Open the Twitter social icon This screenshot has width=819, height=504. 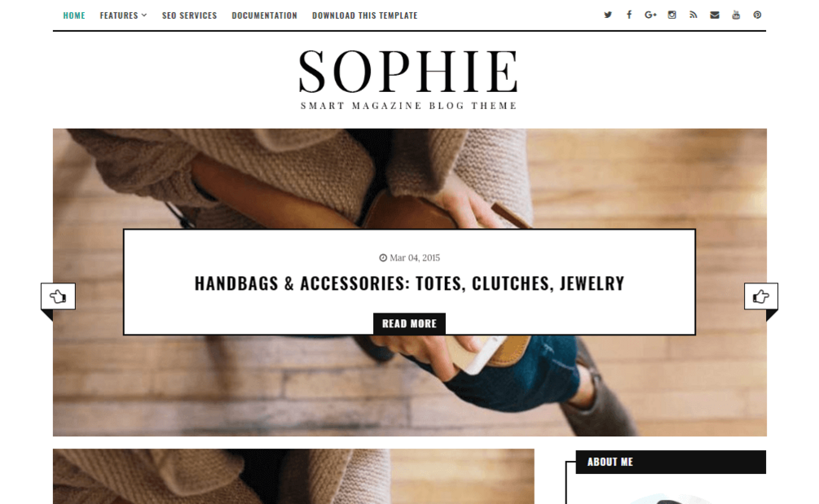tap(607, 15)
